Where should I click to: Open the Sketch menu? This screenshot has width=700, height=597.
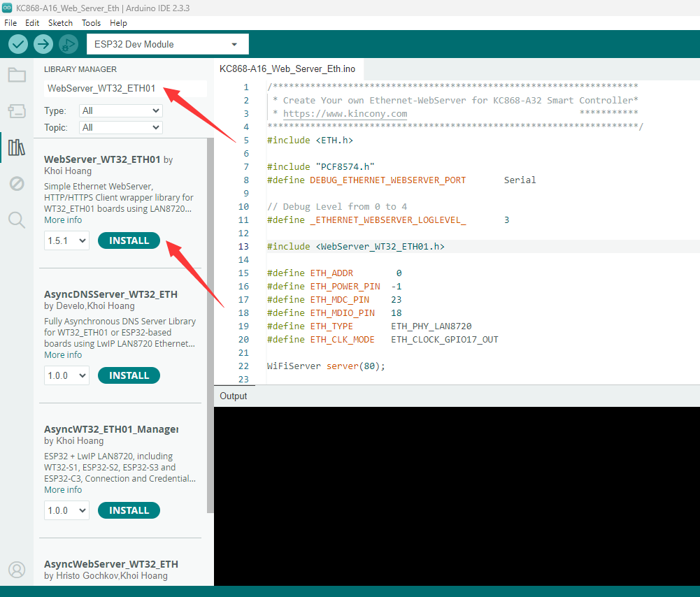point(59,23)
